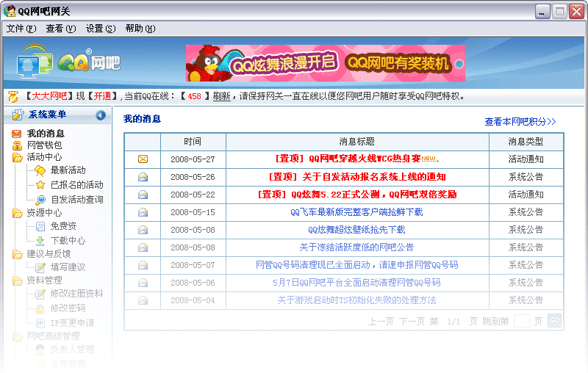Open 修改密码 in the sidebar
The image size is (588, 373).
click(68, 308)
